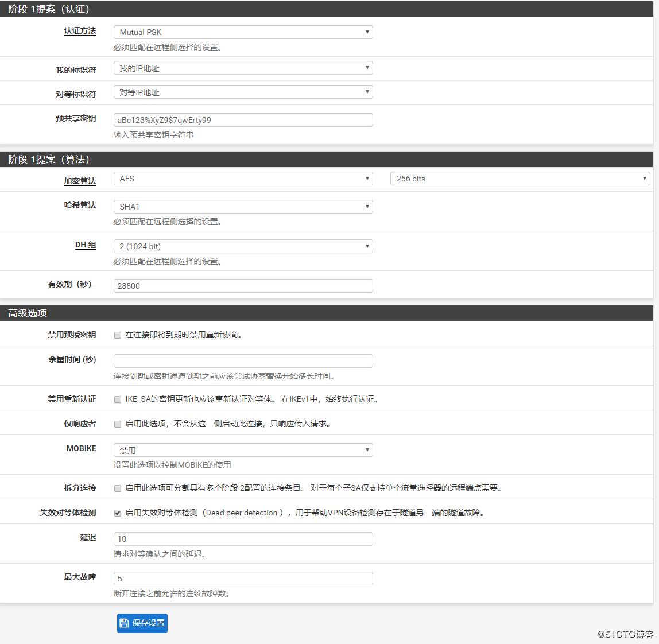Open the 认证方法 Mutual PSK dropdown

point(243,32)
